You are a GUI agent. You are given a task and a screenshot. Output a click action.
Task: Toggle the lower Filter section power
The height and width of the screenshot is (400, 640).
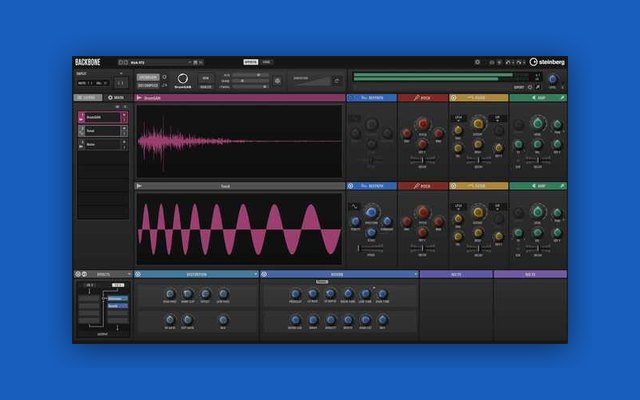point(453,186)
